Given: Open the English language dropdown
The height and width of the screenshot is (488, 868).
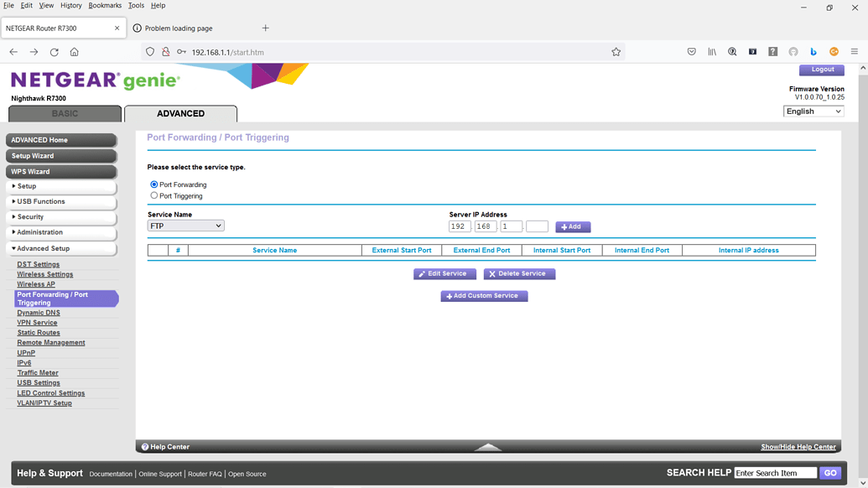Looking at the screenshot, I should coord(813,111).
